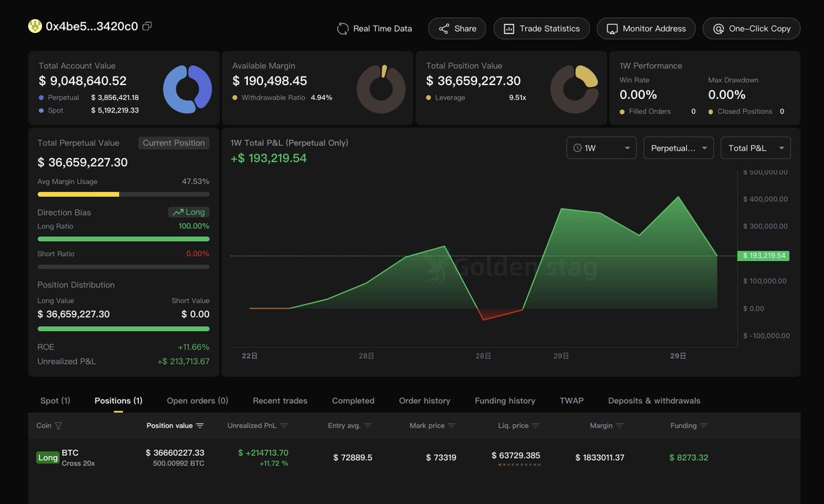This screenshot has height=504, width=824.
Task: Click the Current Position badge
Action: (174, 143)
